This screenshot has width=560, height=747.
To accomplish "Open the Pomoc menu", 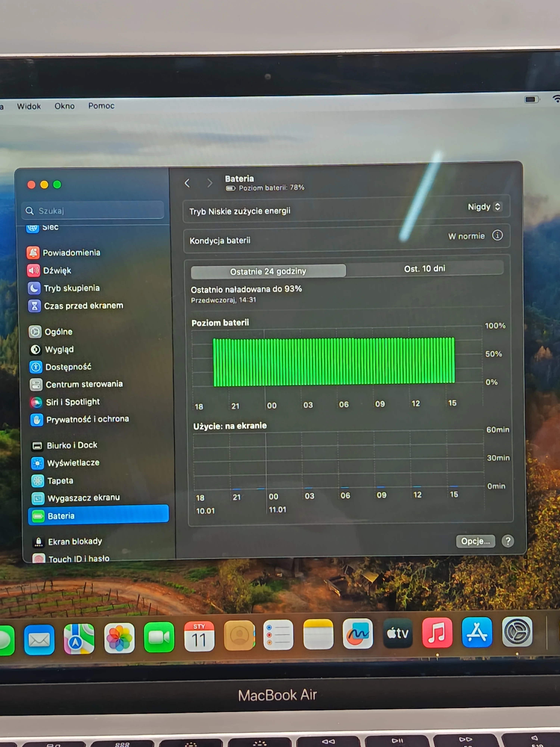I will point(101,106).
